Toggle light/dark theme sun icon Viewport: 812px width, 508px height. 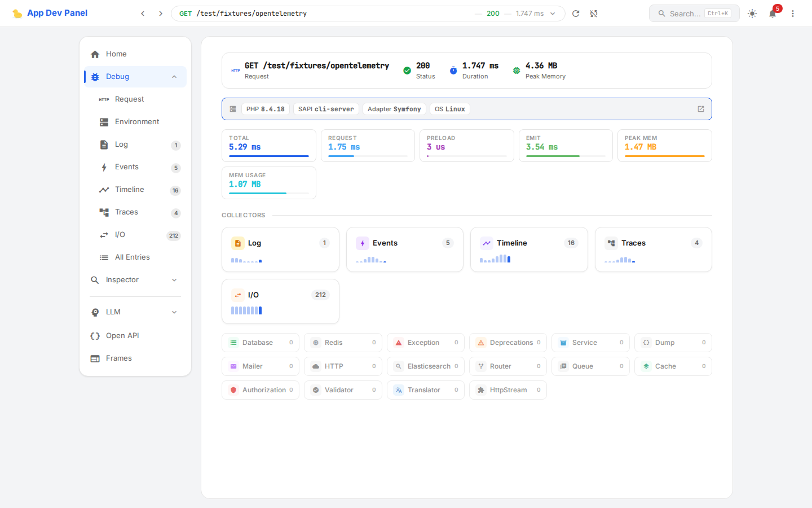point(752,14)
